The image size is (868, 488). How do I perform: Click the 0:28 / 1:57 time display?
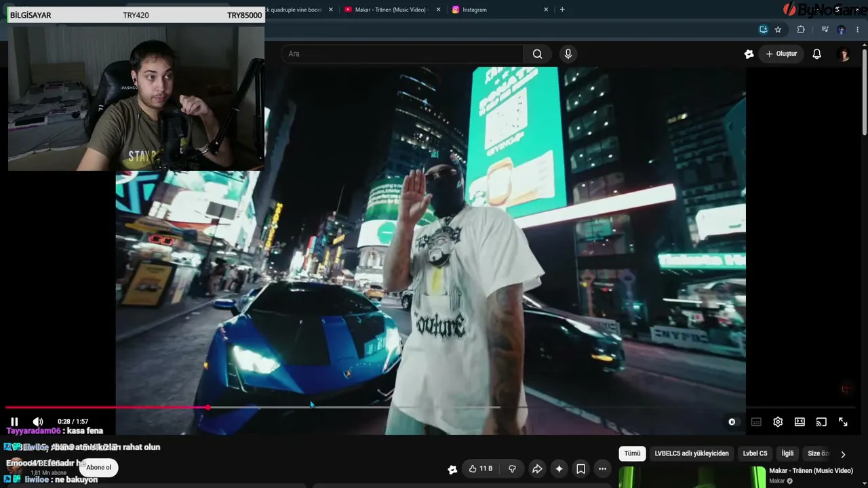pos(73,422)
